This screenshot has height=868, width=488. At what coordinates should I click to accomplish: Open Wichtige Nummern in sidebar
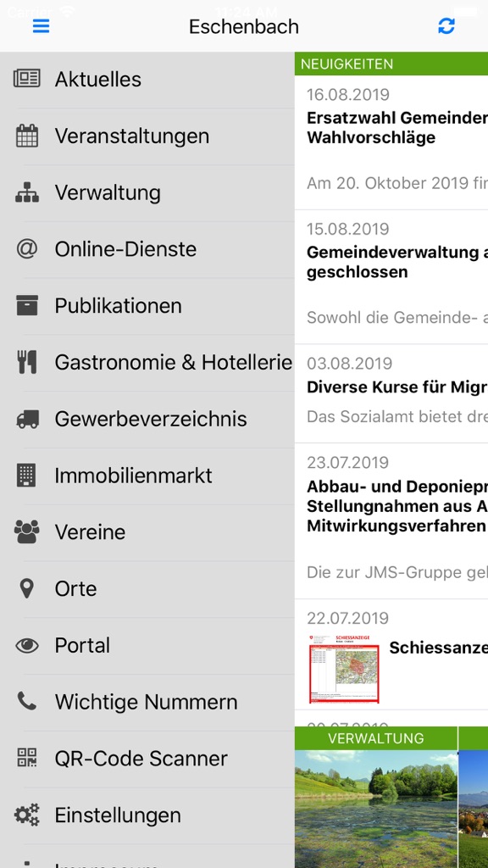[147, 701]
